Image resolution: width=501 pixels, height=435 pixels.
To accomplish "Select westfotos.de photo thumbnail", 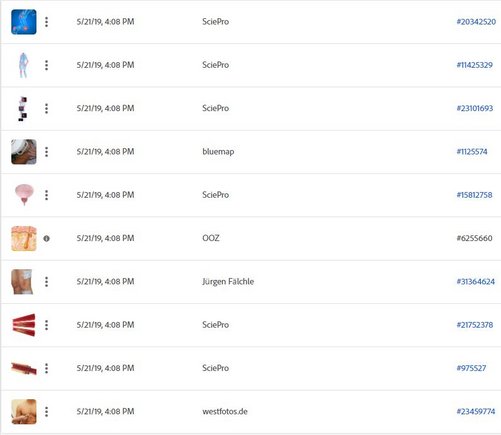I will pos(24,412).
